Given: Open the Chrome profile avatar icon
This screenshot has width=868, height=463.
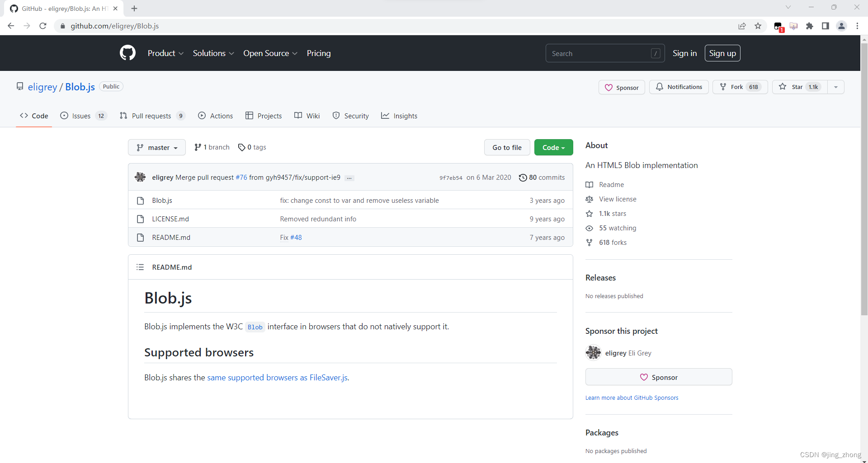Looking at the screenshot, I should 841,26.
